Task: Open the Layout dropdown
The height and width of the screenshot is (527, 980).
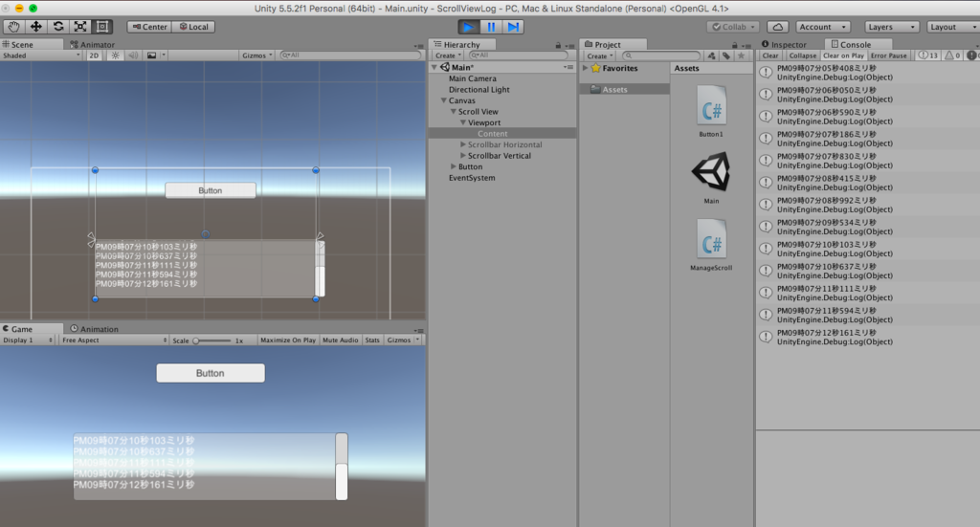Action: coord(952,27)
